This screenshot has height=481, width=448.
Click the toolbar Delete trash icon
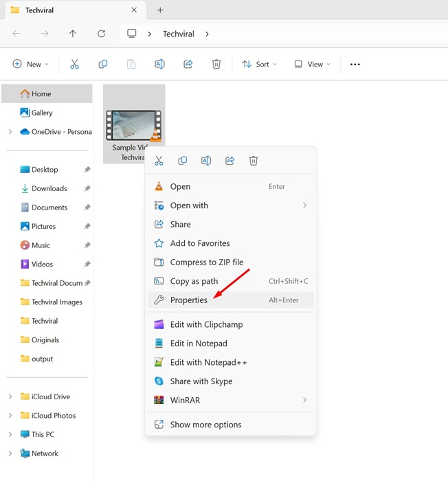pyautogui.click(x=216, y=64)
